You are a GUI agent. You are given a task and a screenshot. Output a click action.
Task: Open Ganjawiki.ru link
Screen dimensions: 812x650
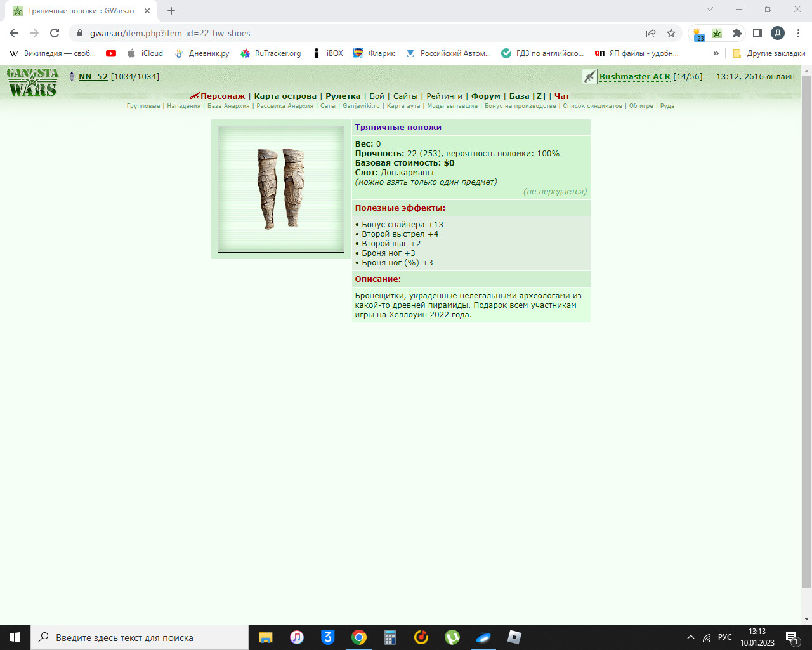361,106
